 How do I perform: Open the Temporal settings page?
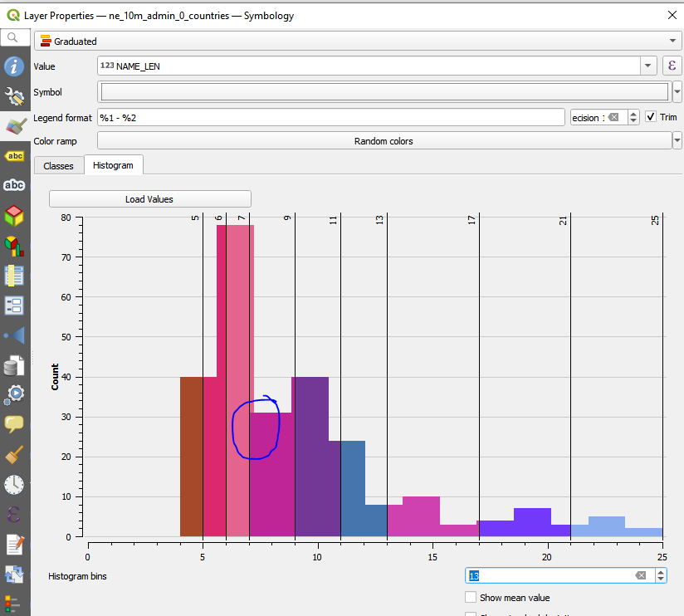pos(14,486)
